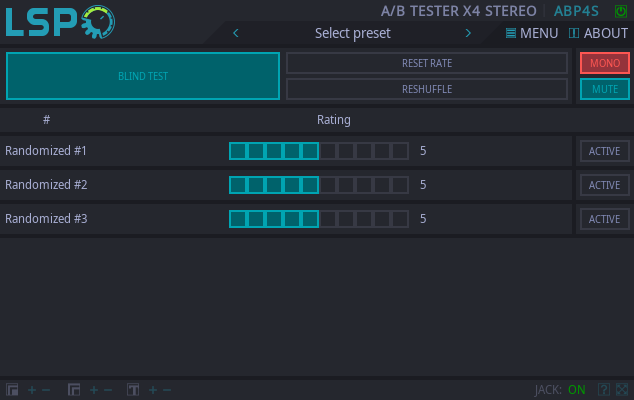Image resolution: width=634 pixels, height=400 pixels.
Task: Set Randomized #1 rating to 3
Action: click(274, 151)
